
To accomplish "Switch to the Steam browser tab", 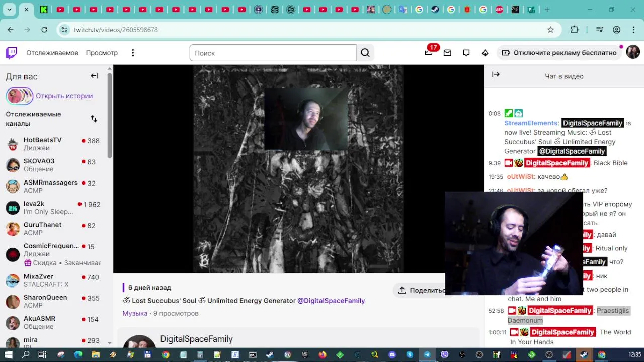I will (435, 9).
